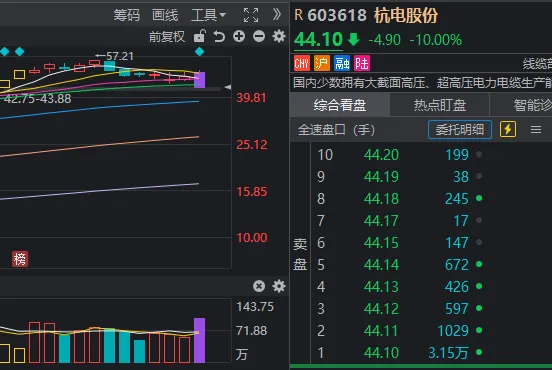Select the 画线 drawing tool menu
The width and height of the screenshot is (552, 370).
coord(165,15)
